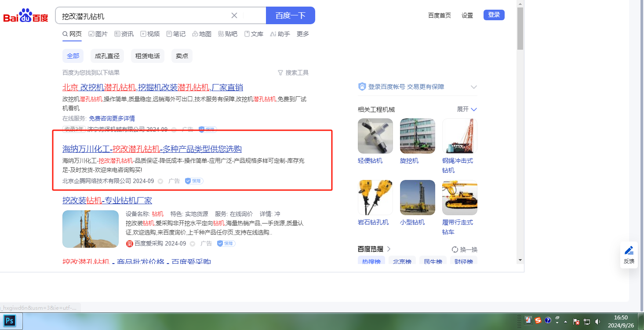Open the 钢绳冲击式钻机 thumbnail
644x330 pixels.
coord(460,136)
